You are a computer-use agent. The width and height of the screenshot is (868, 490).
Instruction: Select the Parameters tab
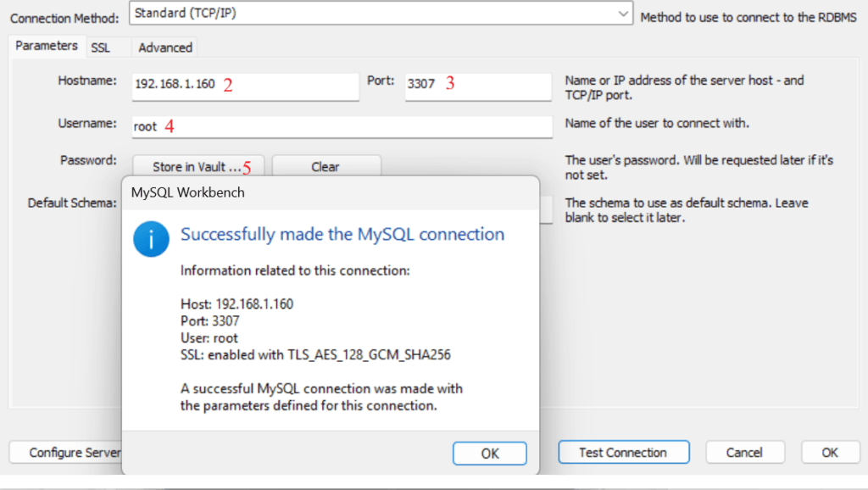tap(46, 46)
